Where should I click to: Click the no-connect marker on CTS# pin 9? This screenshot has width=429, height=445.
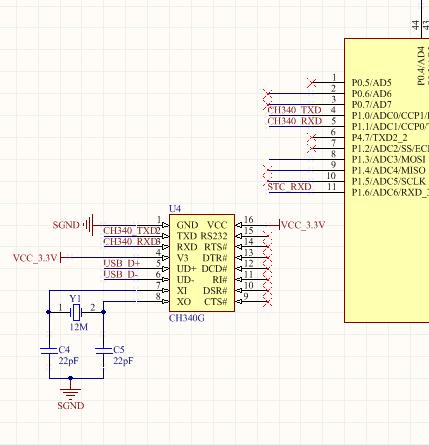pos(268,302)
